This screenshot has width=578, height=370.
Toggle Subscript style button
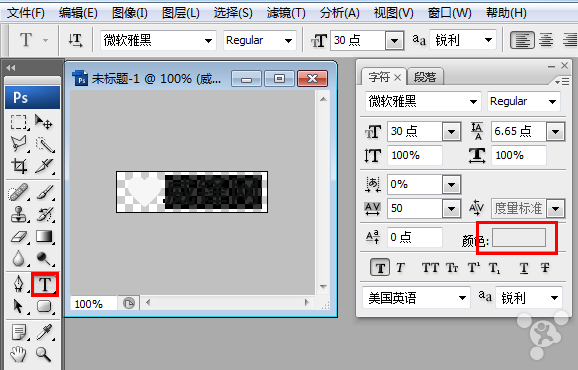pyautogui.click(x=494, y=268)
